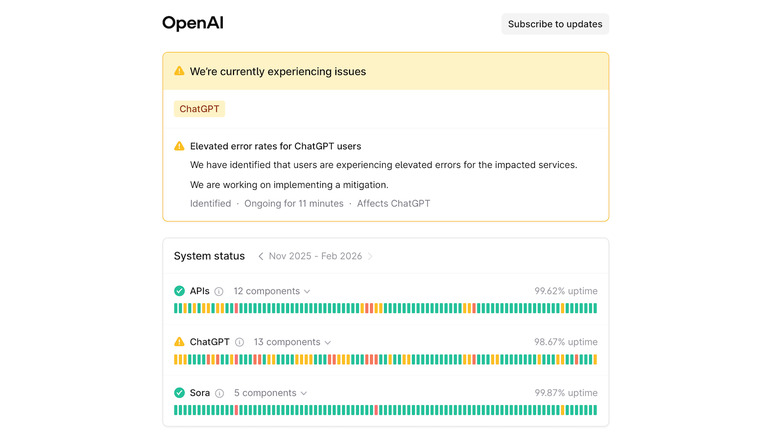Open the info icon beside Sora
This screenshot has width=780, height=438.
click(x=219, y=394)
